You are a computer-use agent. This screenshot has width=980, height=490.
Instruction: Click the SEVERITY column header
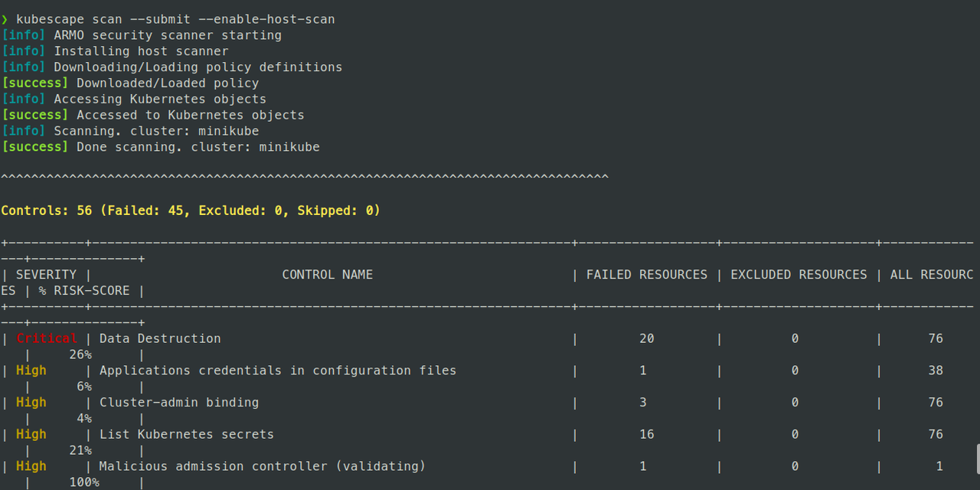46,275
